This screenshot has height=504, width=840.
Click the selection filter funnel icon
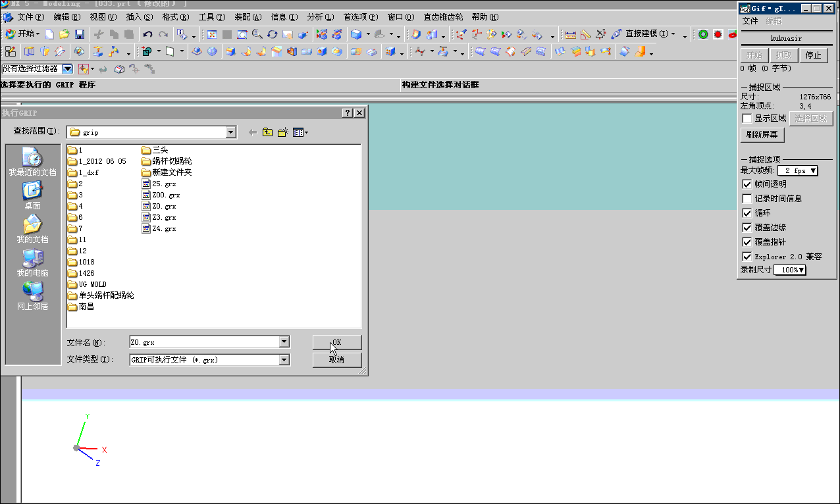83,68
